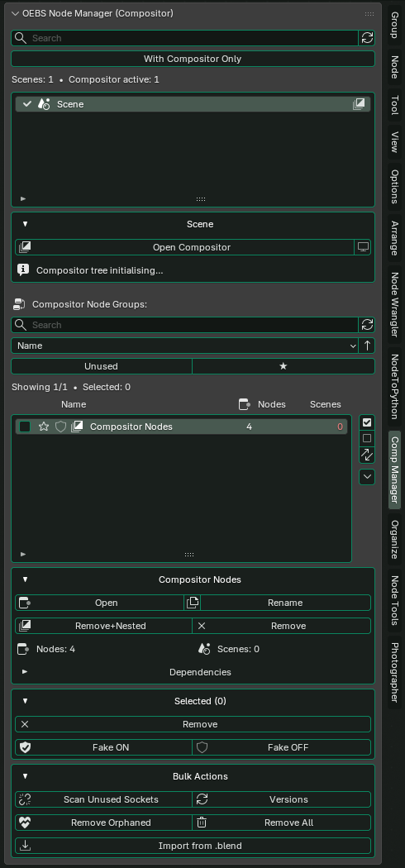Open the Compositor Nodes group
The image size is (405, 868).
(x=99, y=603)
